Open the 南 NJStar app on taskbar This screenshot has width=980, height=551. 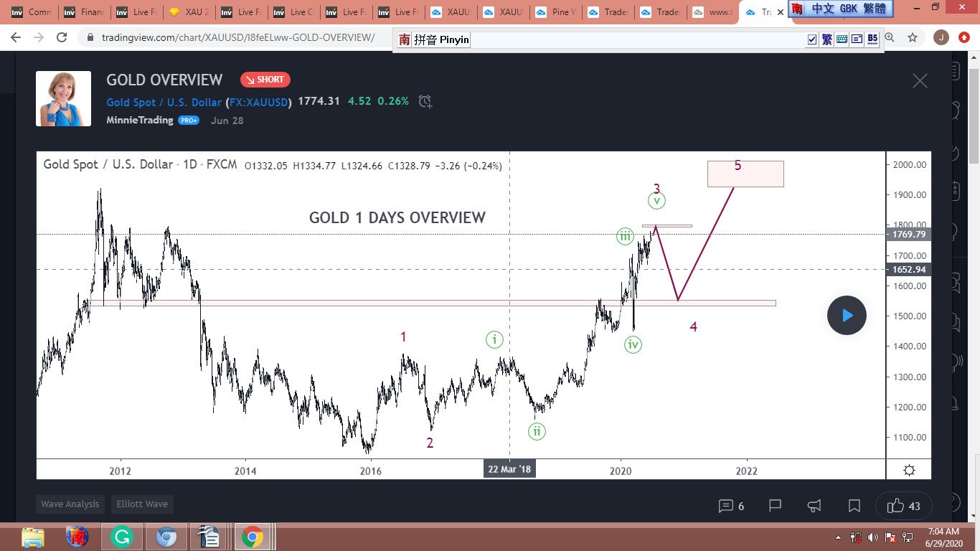(x=77, y=537)
